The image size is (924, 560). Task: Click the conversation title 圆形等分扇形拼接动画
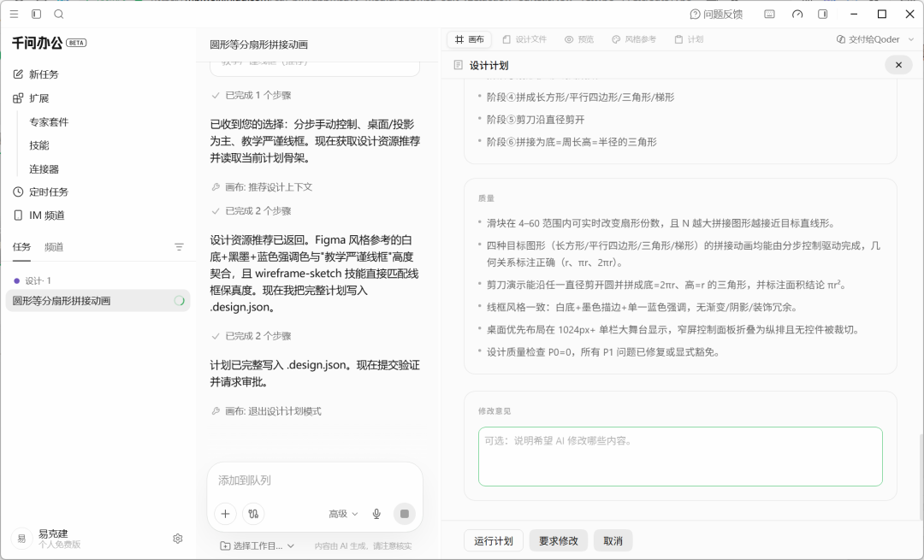tap(258, 44)
